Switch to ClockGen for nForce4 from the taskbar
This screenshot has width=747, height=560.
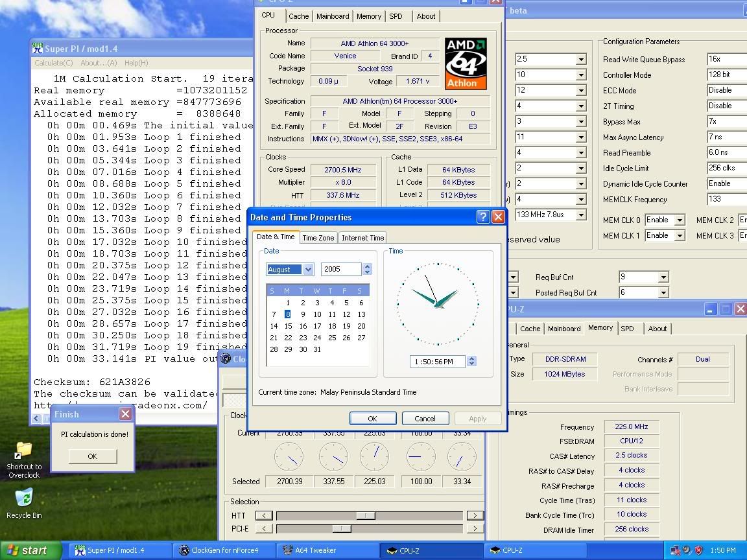click(223, 550)
